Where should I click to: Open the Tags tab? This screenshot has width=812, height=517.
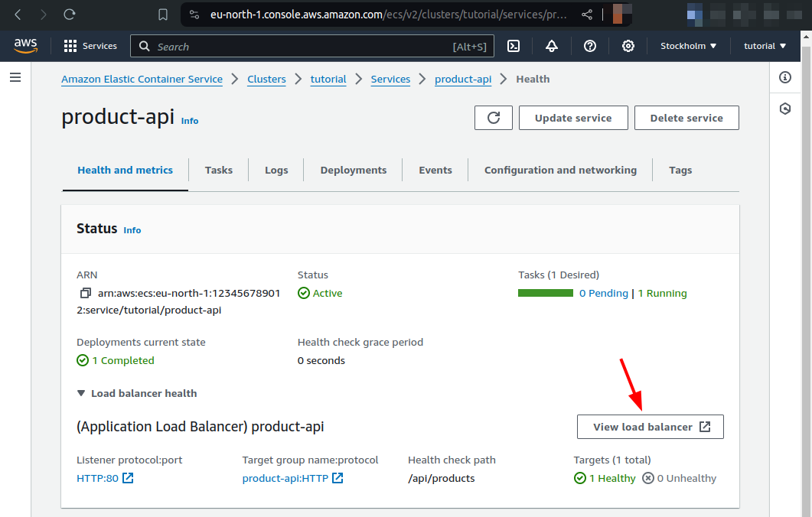[680, 171]
